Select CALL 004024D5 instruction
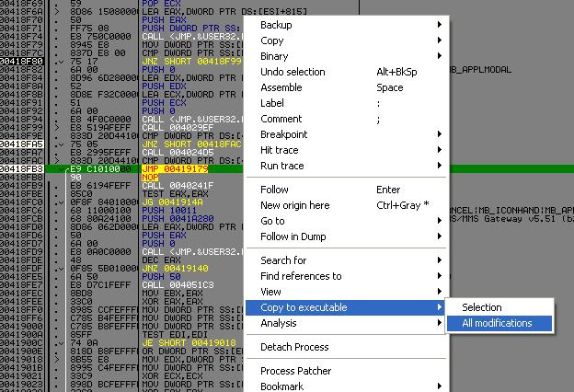574x392 pixels. point(178,153)
